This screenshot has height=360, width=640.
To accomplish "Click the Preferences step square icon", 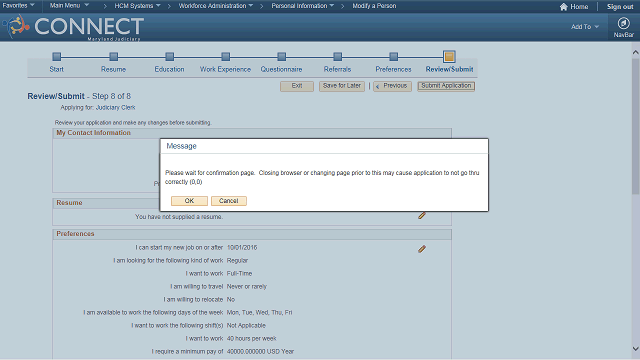I will point(393,56).
